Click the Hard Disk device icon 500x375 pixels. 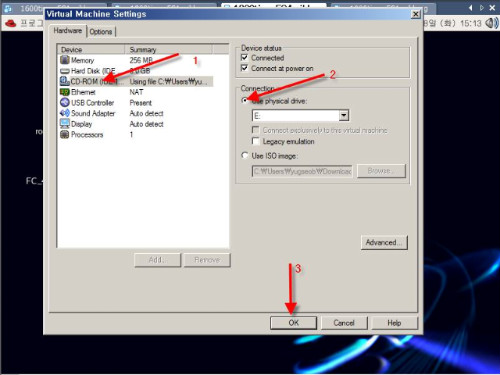[x=65, y=71]
